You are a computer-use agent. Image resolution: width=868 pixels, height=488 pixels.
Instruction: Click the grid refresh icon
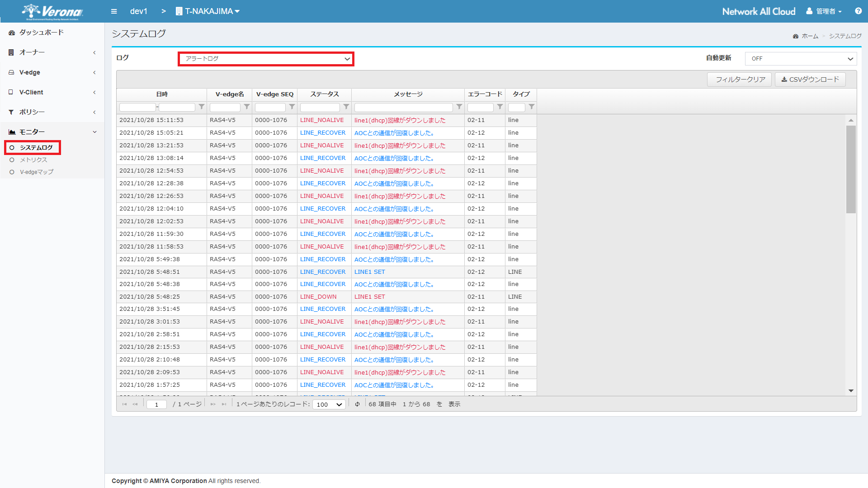pos(357,404)
